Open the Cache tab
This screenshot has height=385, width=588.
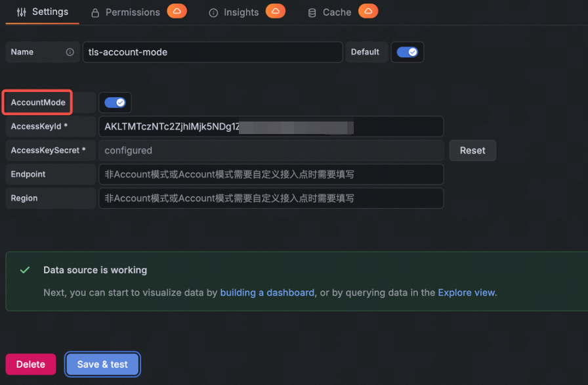337,12
